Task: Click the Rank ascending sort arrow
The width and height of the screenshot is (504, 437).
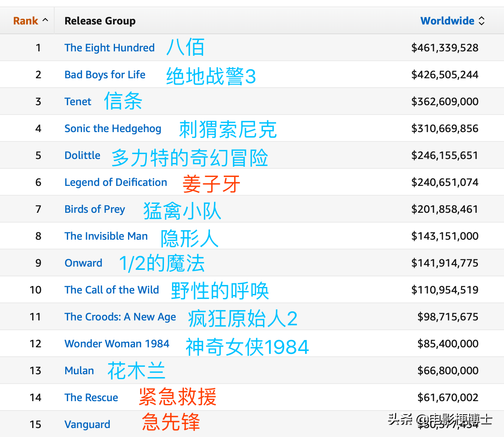Action: tap(45, 20)
